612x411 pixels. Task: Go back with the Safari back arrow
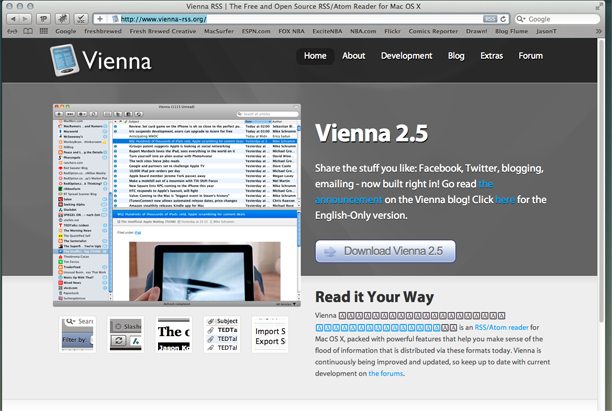pos(13,19)
